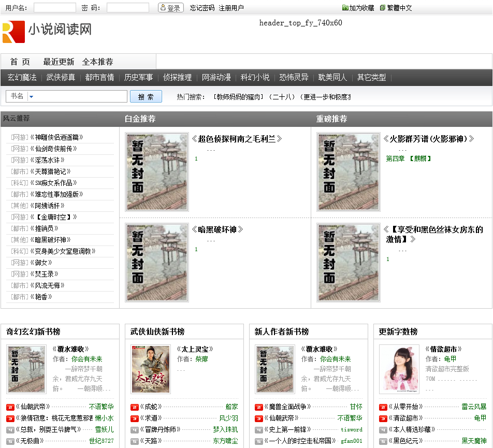Select 网游动漫 category menu
The height and width of the screenshot is (448, 493).
(216, 77)
